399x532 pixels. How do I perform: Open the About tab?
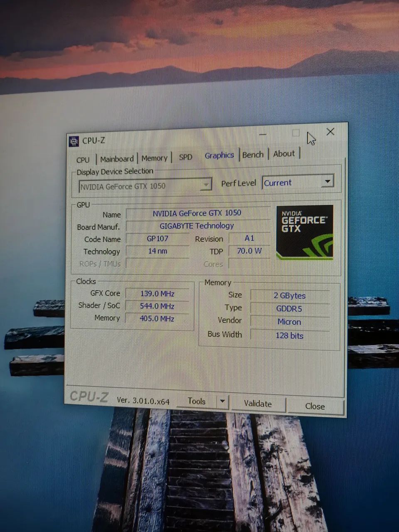tap(284, 154)
